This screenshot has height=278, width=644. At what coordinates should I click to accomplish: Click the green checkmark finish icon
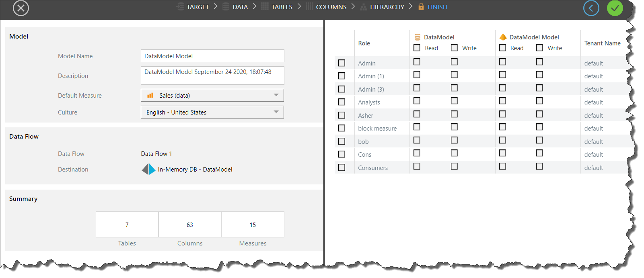point(615,8)
